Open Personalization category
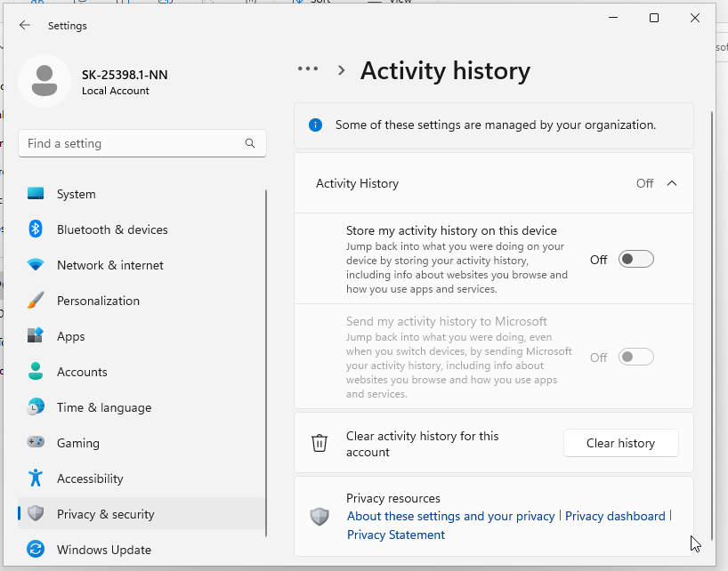This screenshot has width=728, height=571. click(142, 301)
